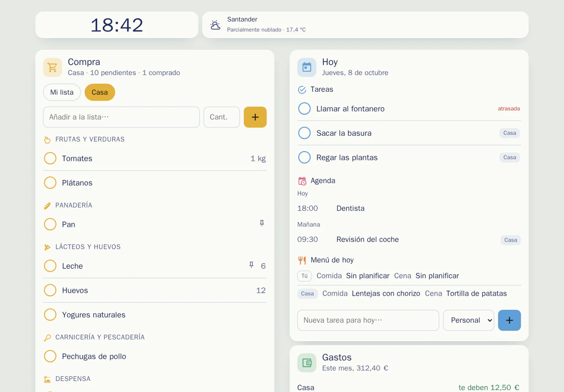Click the Cant. quantity field
This screenshot has width=564, height=392.
(x=222, y=117)
